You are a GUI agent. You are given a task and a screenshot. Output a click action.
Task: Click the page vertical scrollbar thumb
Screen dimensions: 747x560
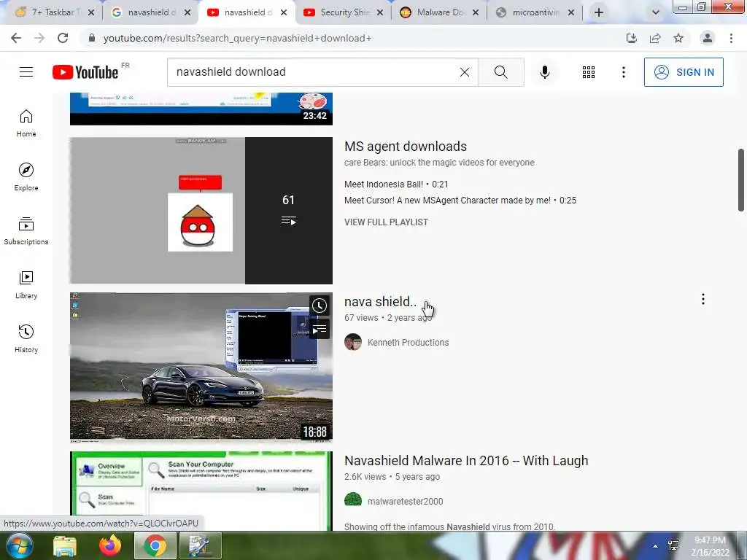[x=741, y=180]
